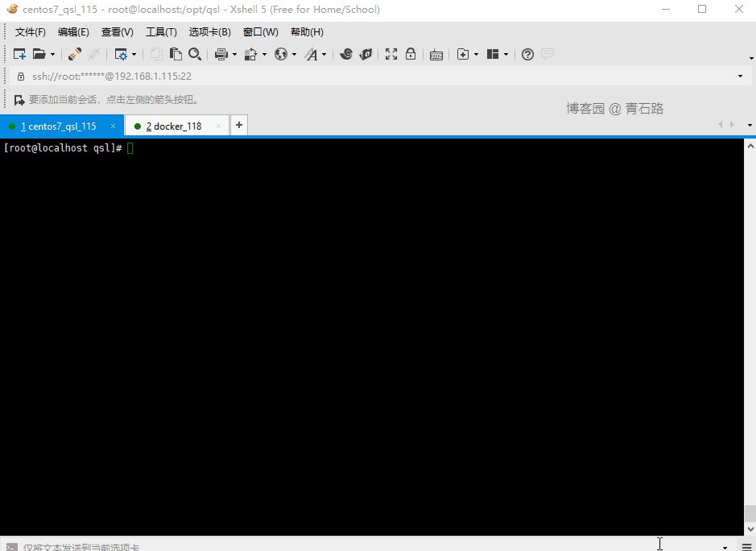Open the 选项卡(B) menu
This screenshot has height=551, width=756.
pos(210,32)
